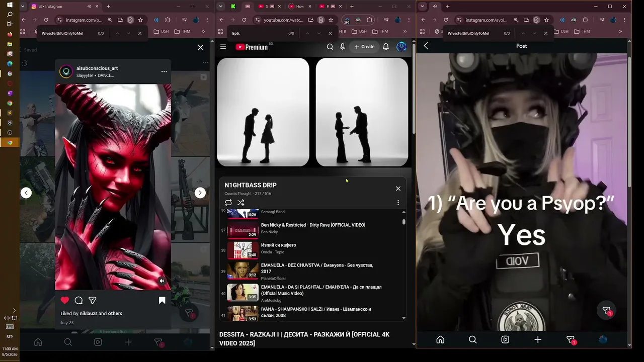The image size is (644, 362).
Task: Open comments on the aisubconscious_art post
Action: [x=78, y=300]
